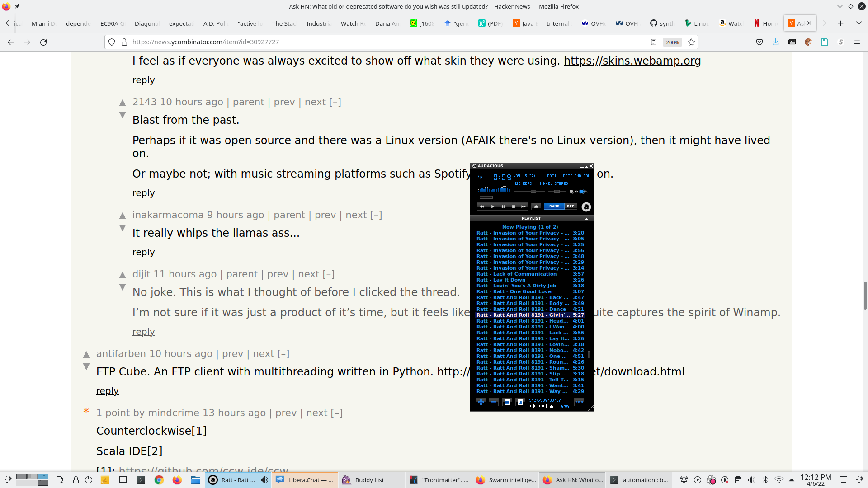Upvote inakarmacoma's comment
This screenshot has height=488, width=868.
point(123,216)
